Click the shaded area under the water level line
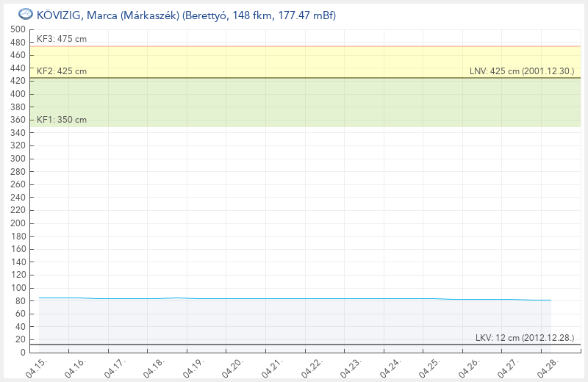The height and width of the screenshot is (382, 588). pos(294,322)
